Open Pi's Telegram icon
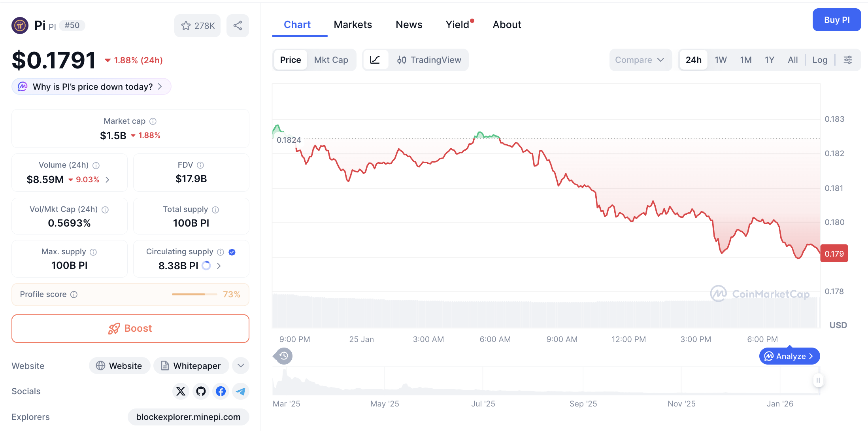 (241, 391)
